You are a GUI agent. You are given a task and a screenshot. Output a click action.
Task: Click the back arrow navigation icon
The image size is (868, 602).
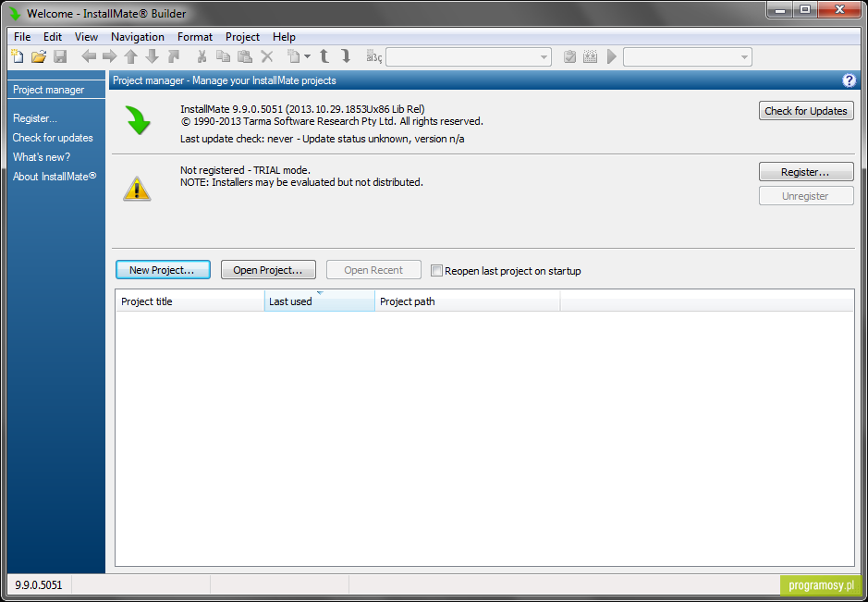[89, 56]
